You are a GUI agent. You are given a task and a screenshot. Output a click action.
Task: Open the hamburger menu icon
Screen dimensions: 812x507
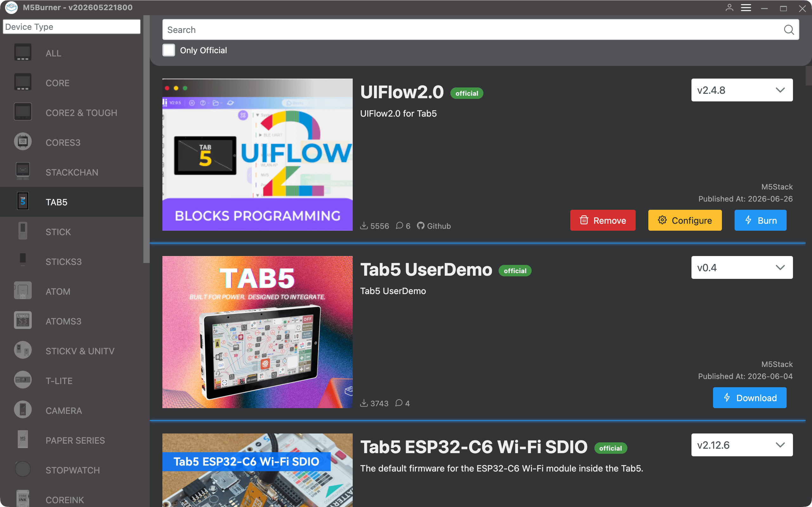[746, 8]
